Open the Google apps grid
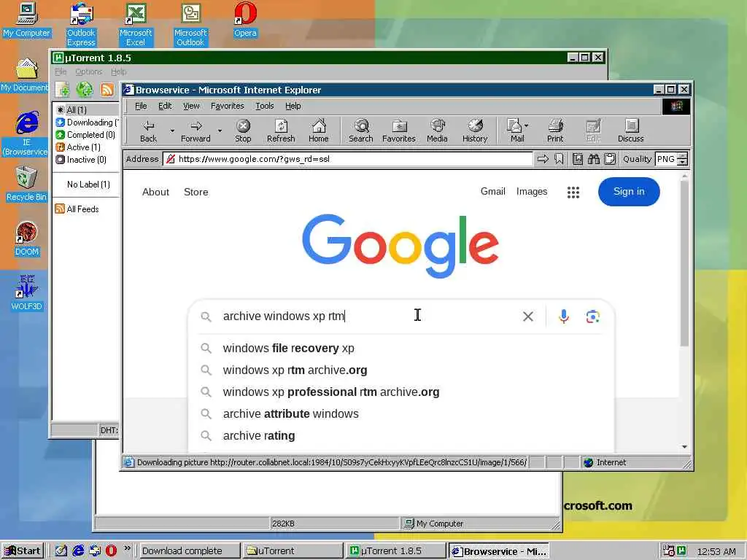Viewport: 747px width, 560px height. [x=573, y=192]
